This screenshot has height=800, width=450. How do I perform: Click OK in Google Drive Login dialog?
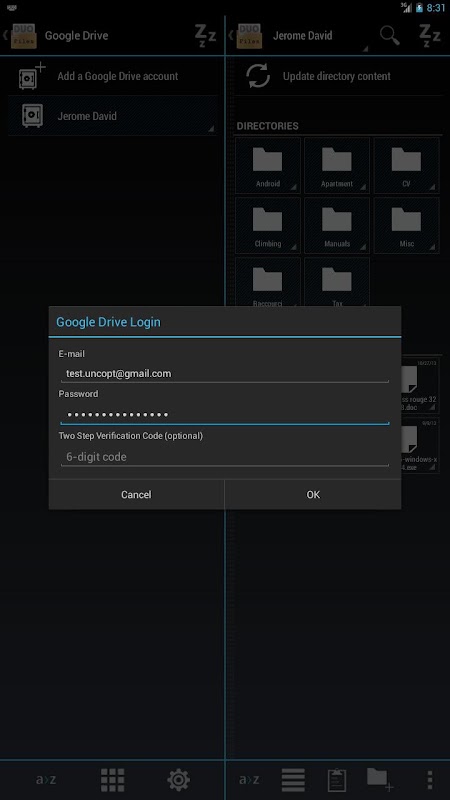[313, 494]
